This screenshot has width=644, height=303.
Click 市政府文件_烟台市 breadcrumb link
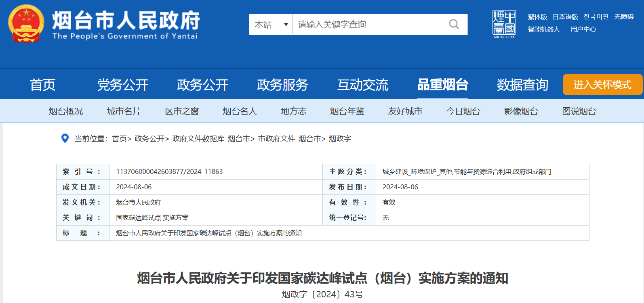(289, 139)
